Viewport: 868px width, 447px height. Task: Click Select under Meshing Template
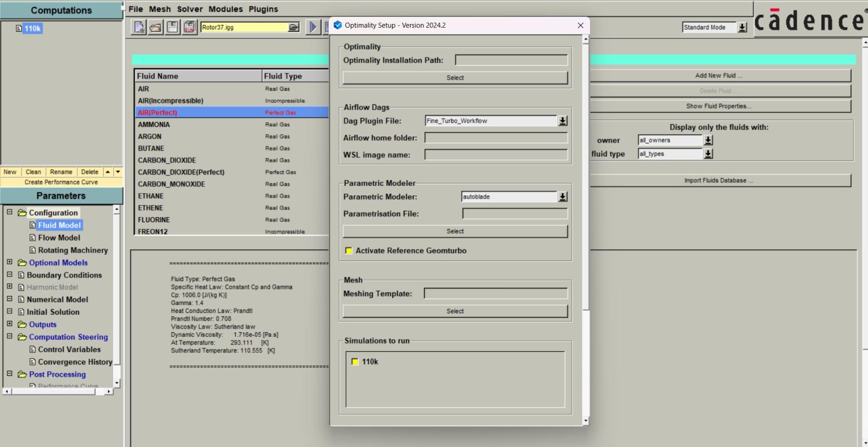(x=455, y=312)
